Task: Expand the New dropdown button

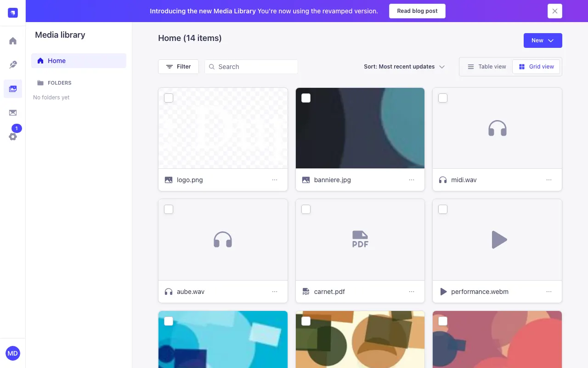Action: pos(543,40)
